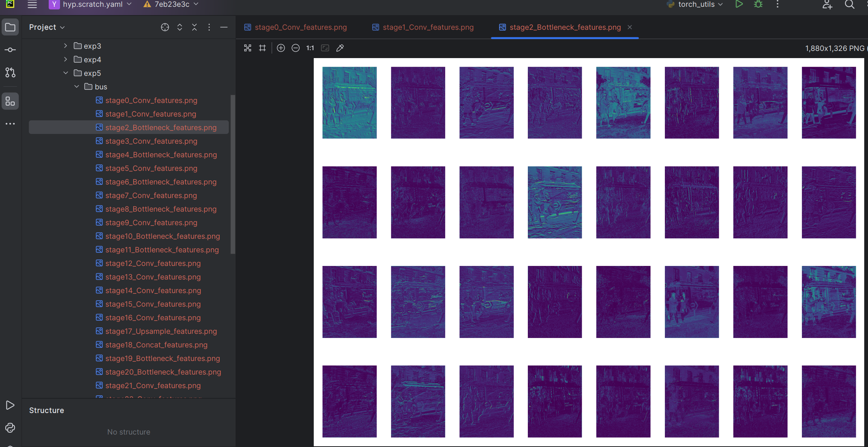The image size is (868, 447).
Task: Toggle the Project tool window folder button
Action: point(10,27)
